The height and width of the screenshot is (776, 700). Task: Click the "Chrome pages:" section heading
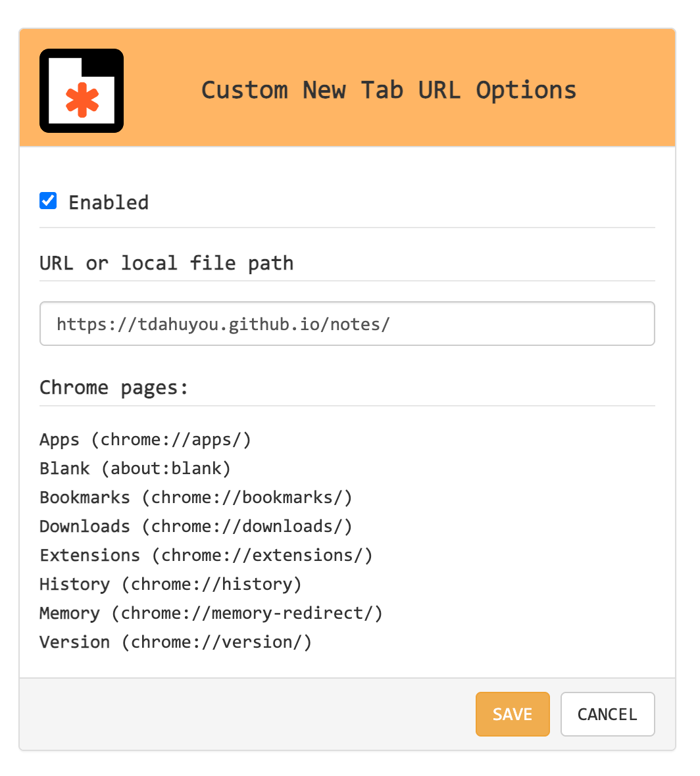(114, 387)
